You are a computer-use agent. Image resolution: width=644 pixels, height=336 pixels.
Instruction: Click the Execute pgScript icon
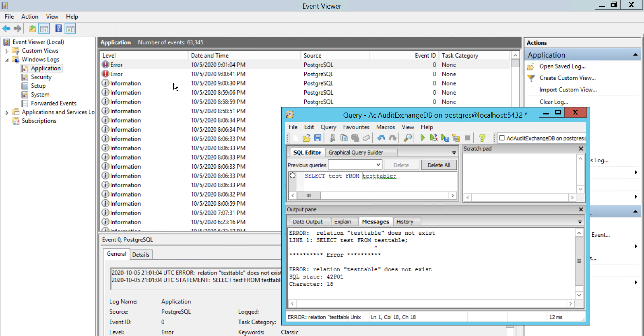point(434,138)
